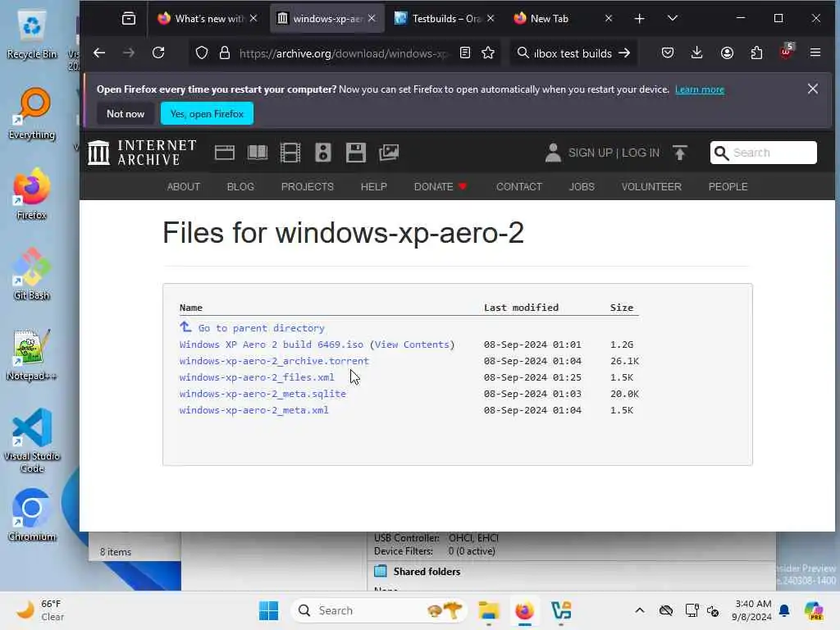Open the VOLUNTEER menu item
The width and height of the screenshot is (840, 630).
[651, 186]
